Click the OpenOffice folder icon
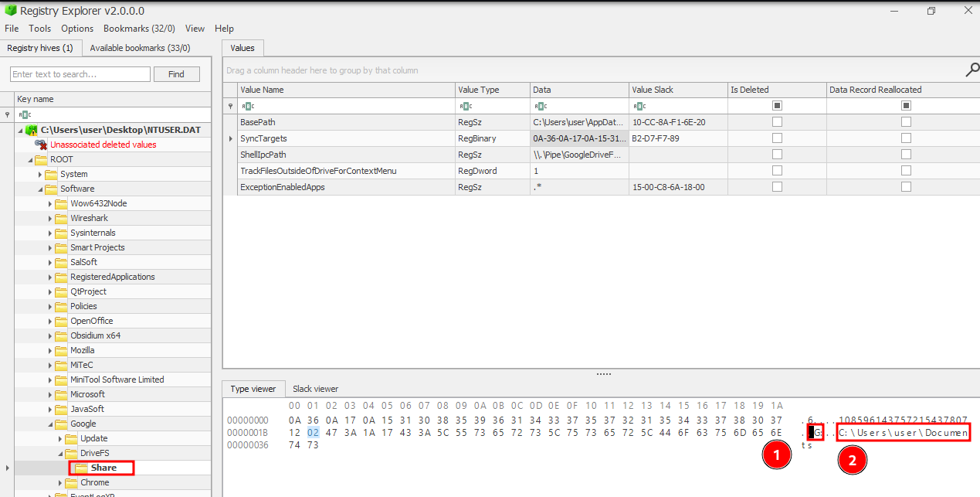 coord(62,321)
